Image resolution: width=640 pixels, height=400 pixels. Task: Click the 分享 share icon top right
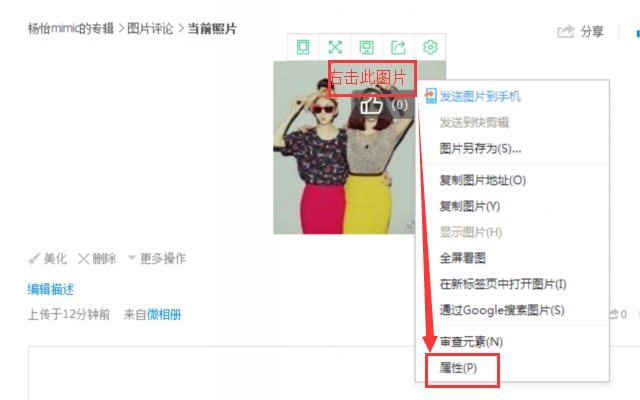pyautogui.click(x=566, y=31)
